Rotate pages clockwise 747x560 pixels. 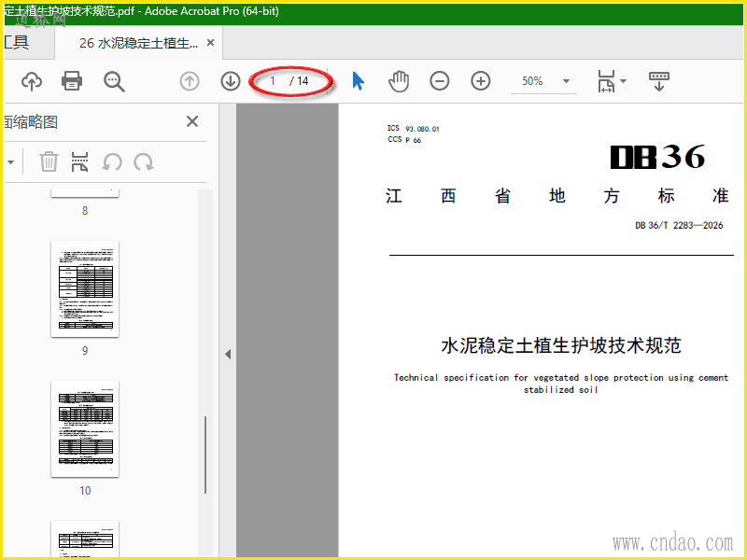(144, 161)
